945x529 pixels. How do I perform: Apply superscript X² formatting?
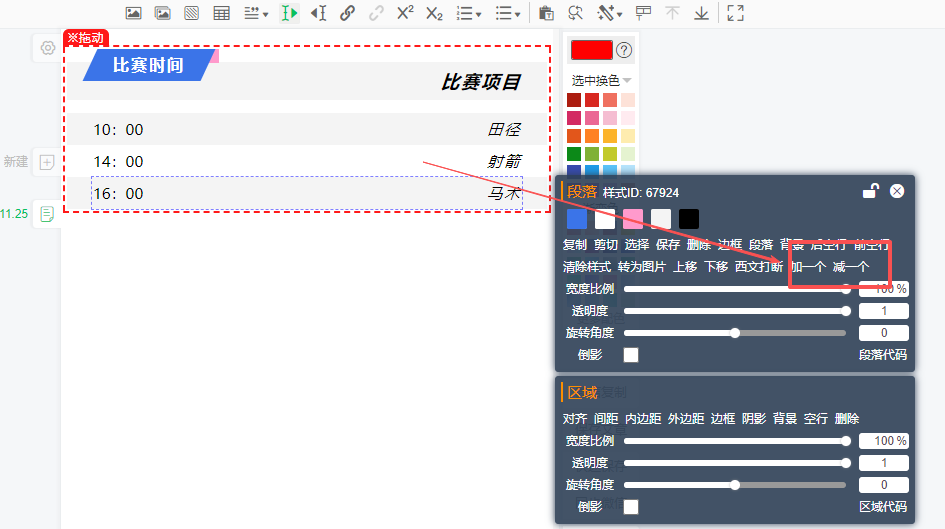405,13
